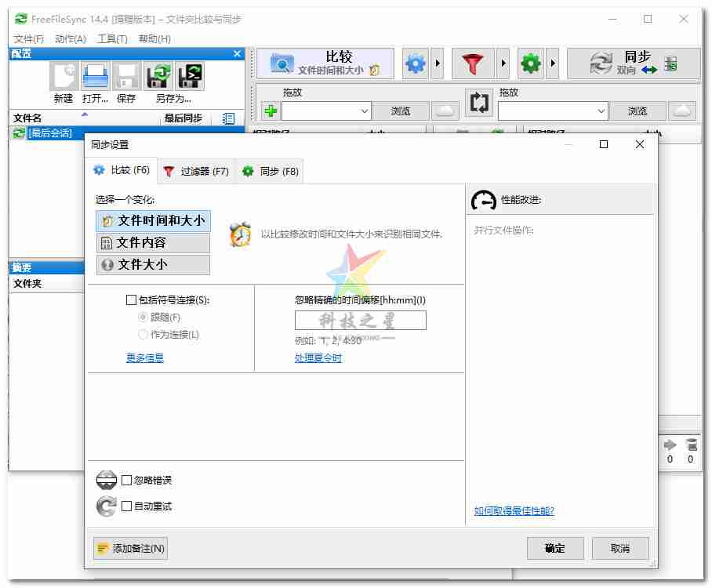
Task: Click the time offset input field
Action: tap(360, 320)
